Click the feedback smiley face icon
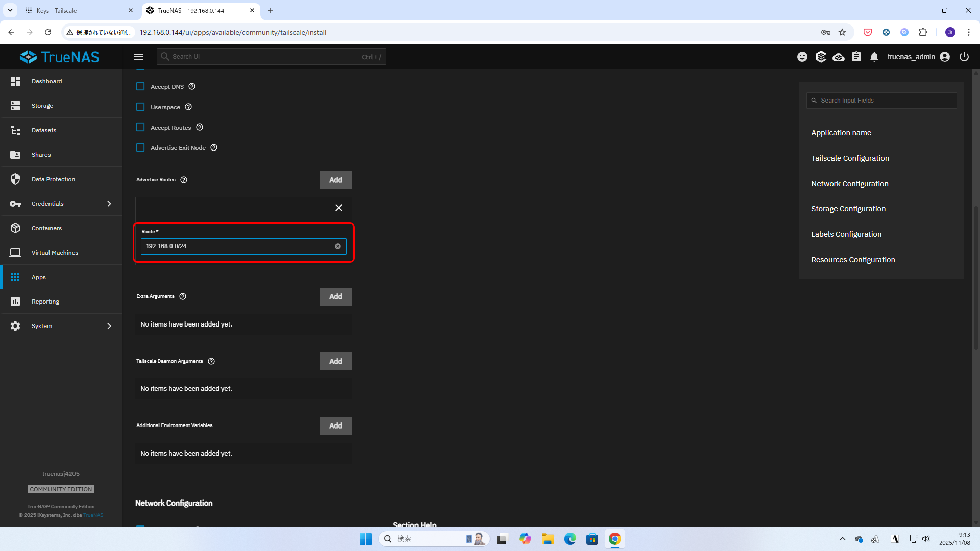Viewport: 980px width, 551px height. pos(802,57)
